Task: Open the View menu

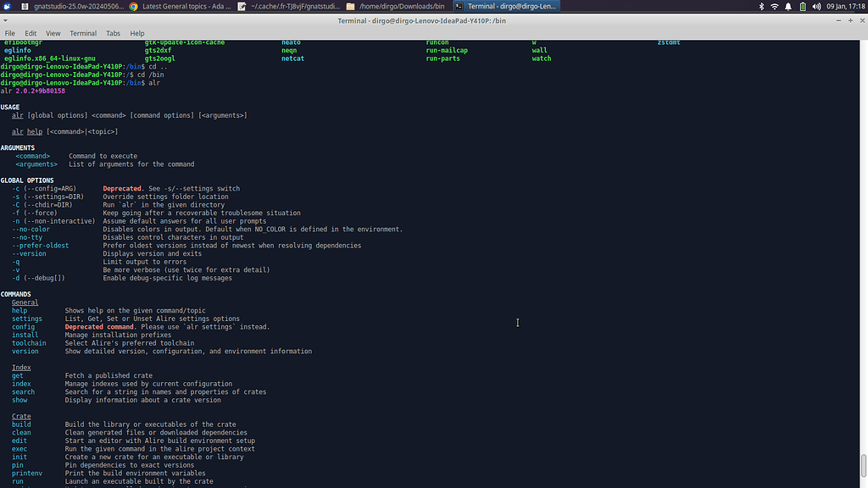Action: tap(53, 33)
